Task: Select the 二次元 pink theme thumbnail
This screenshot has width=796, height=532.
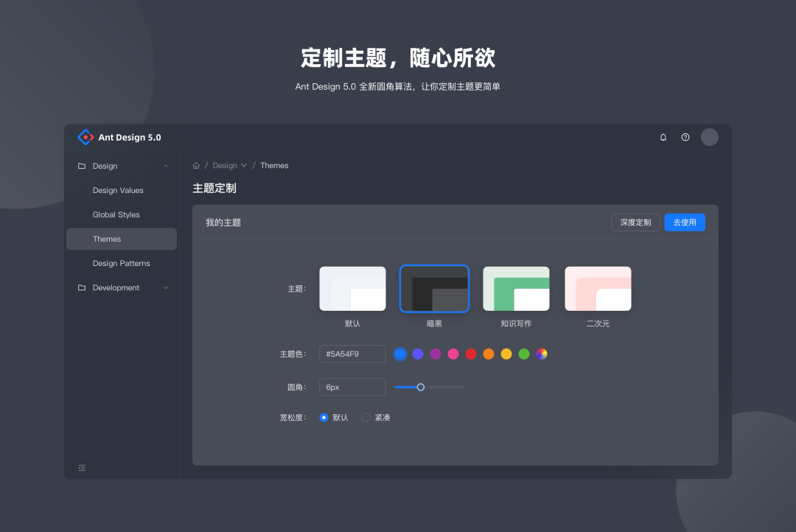Action: click(598, 288)
